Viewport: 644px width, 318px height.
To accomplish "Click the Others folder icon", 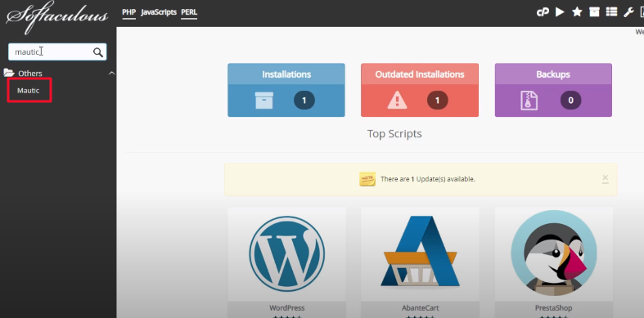I will (9, 73).
